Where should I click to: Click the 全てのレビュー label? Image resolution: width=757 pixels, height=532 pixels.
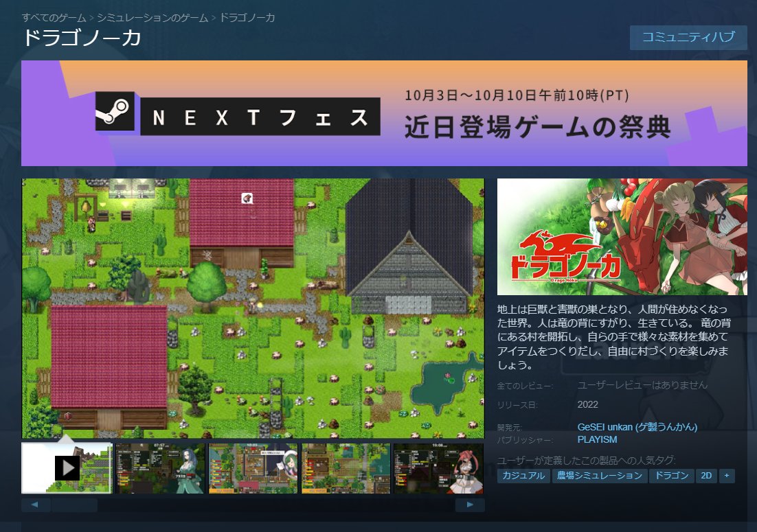(x=526, y=386)
